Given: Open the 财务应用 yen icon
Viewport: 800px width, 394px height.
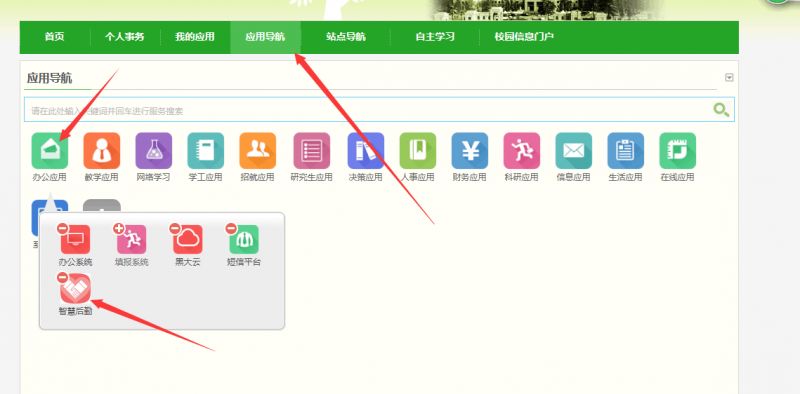Looking at the screenshot, I should (x=470, y=151).
